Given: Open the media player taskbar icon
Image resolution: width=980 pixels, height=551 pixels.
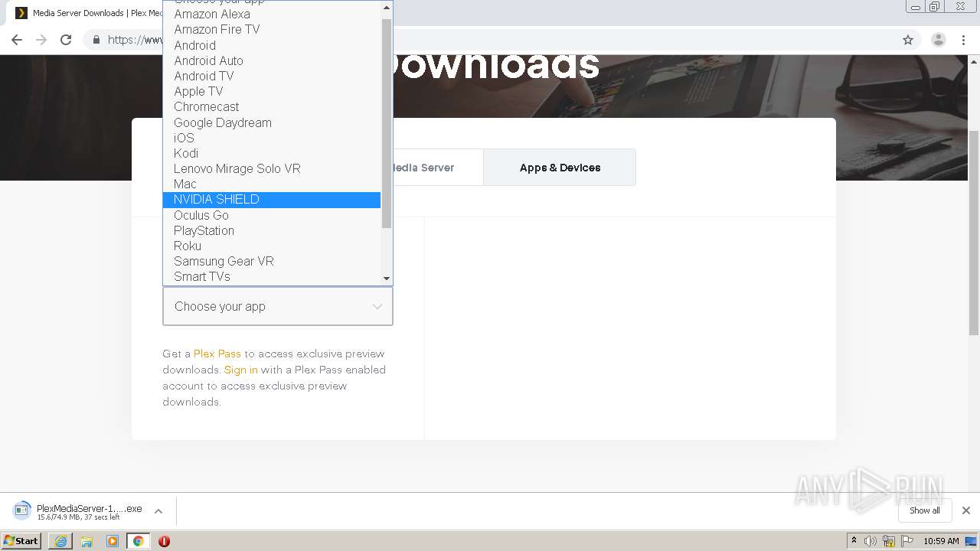Looking at the screenshot, I should tap(113, 541).
